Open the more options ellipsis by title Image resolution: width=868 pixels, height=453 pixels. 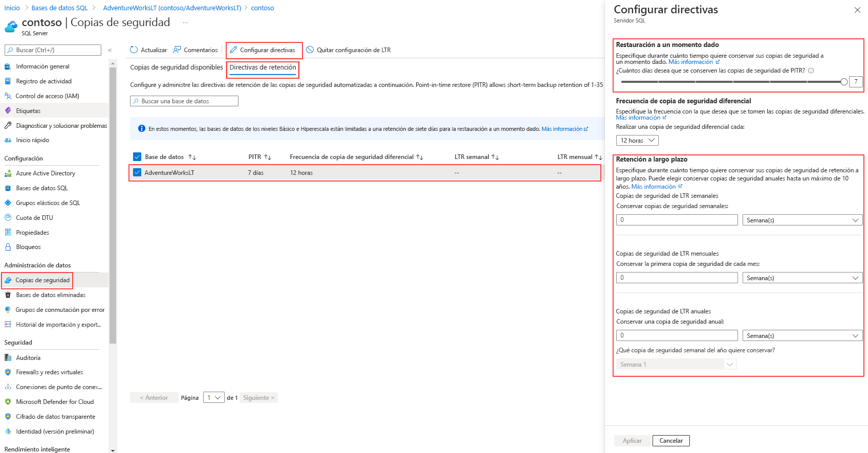pyautogui.click(x=185, y=22)
